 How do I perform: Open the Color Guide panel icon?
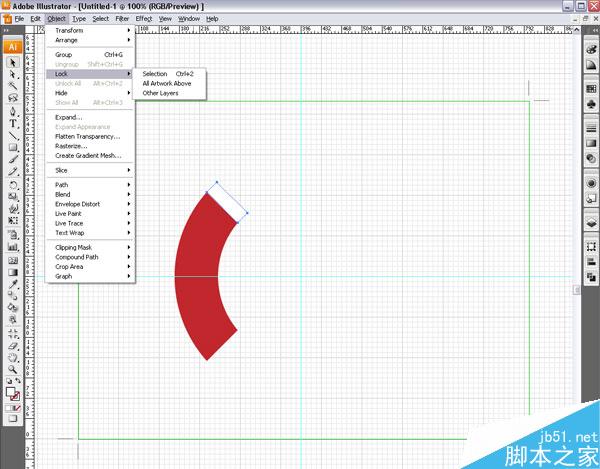591,64
